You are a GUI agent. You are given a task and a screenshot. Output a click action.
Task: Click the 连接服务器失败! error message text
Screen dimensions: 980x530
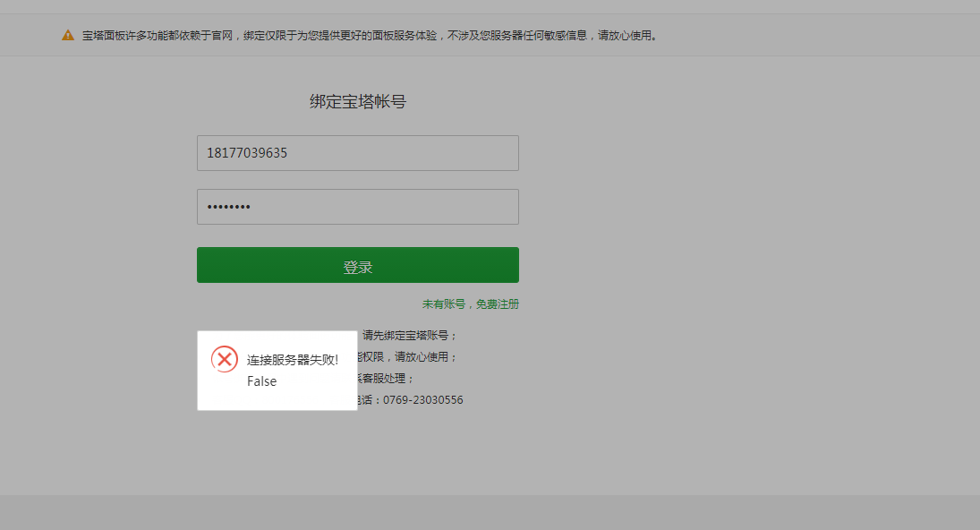(293, 360)
